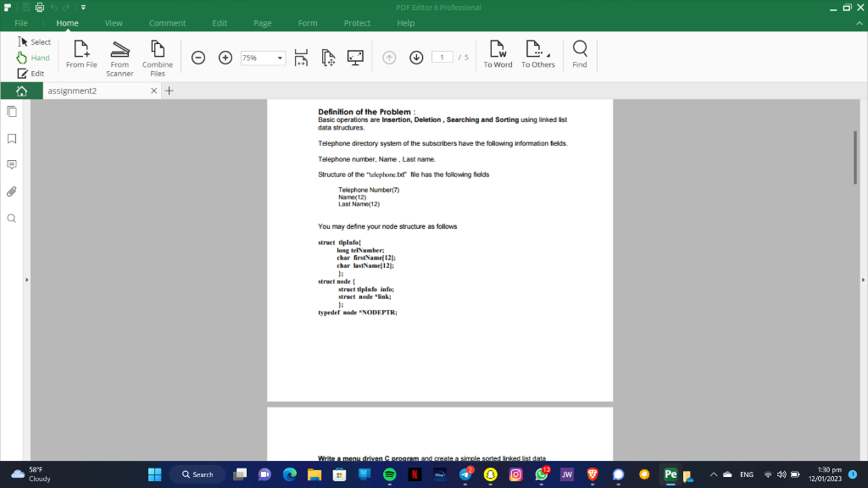Open the sidebar search panel
868x488 pixels.
(x=12, y=219)
